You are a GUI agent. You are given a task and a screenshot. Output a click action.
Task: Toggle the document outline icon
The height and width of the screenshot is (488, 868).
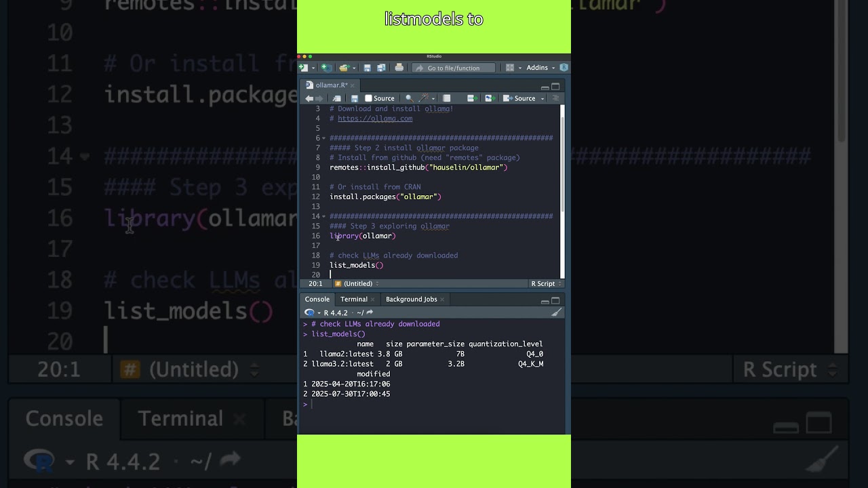coord(555,98)
